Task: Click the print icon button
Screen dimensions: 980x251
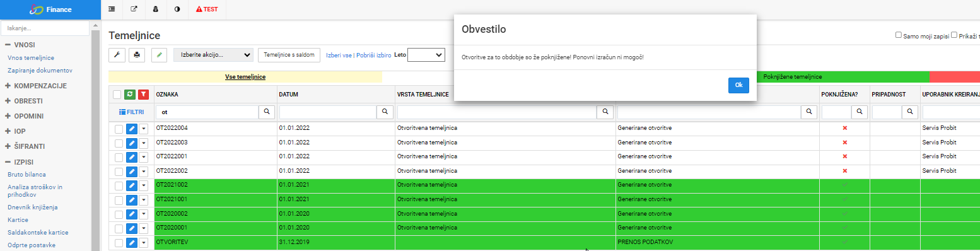Action: click(x=137, y=55)
